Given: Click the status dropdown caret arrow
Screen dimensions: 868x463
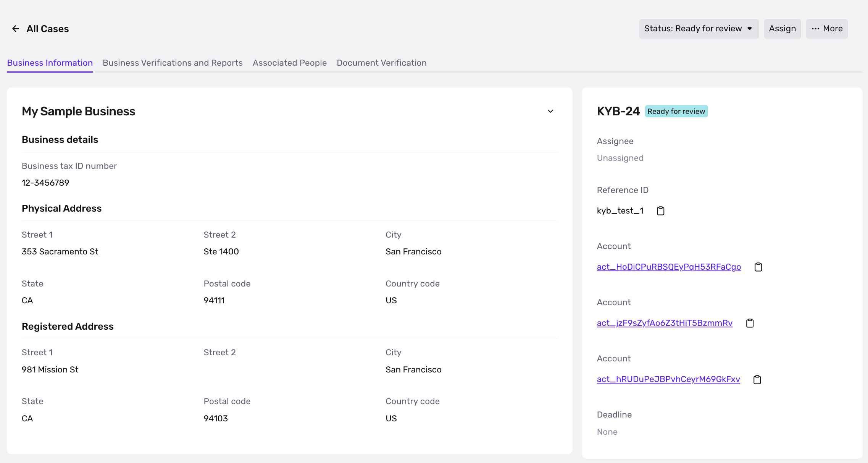Looking at the screenshot, I should [x=750, y=29].
